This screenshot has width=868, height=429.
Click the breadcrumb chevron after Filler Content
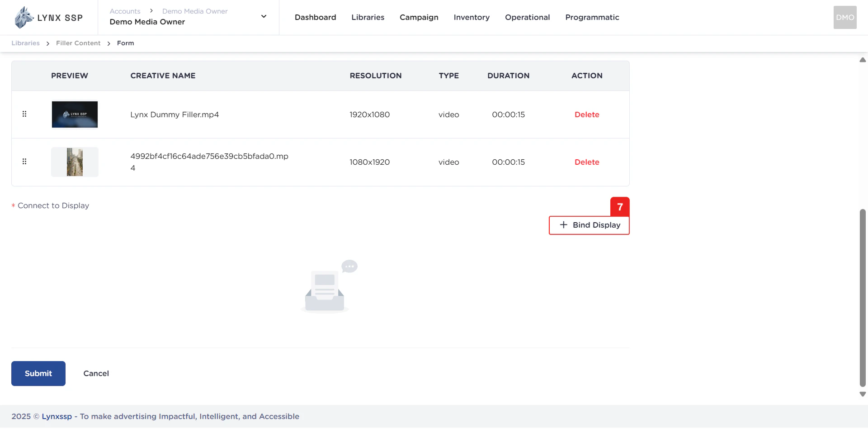[x=108, y=43]
